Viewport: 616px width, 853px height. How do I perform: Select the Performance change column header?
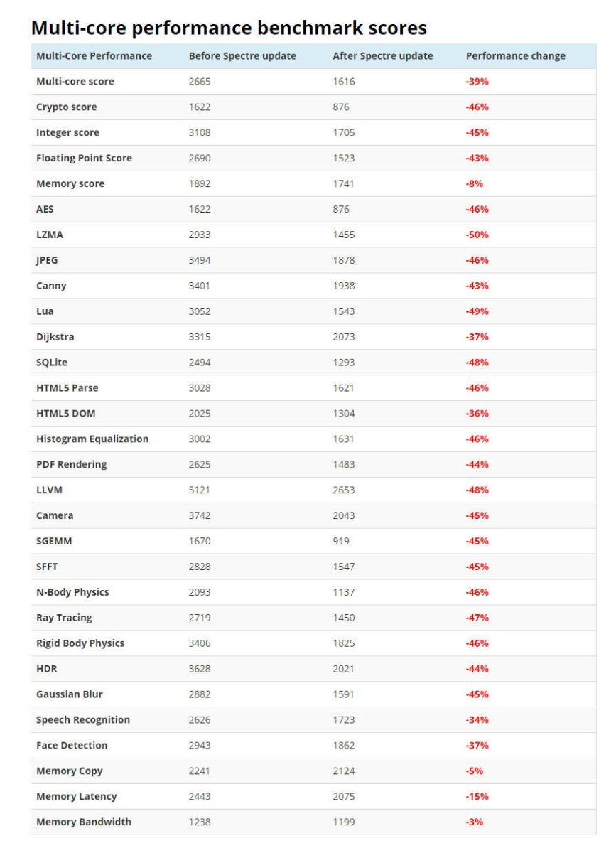tap(516, 55)
